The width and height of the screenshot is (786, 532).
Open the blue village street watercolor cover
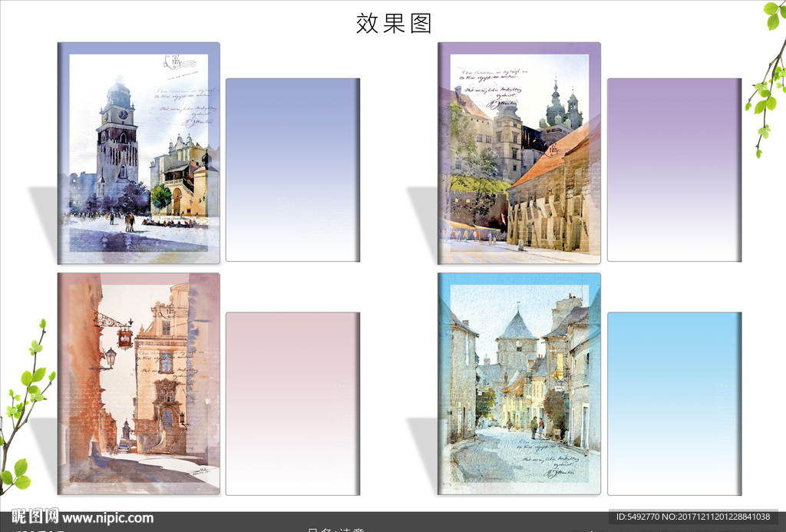pyautogui.click(x=520, y=384)
